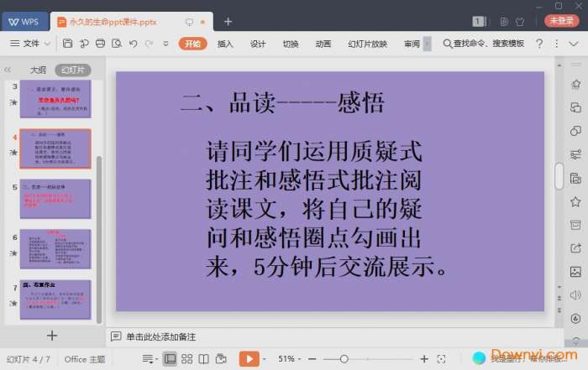Screen dimensions: 588x370
Task: Select the 开始 ribbon tab
Action: click(192, 44)
